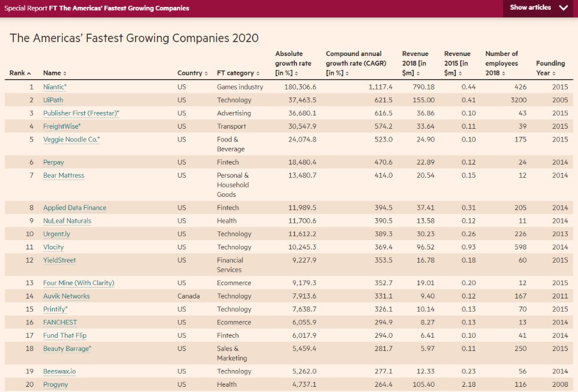Select Progyny's founding year 2008
The image size is (578, 392).
coord(560,384)
